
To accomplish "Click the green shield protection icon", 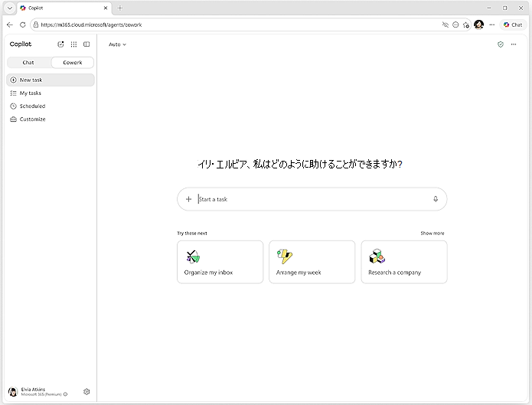I will point(501,44).
